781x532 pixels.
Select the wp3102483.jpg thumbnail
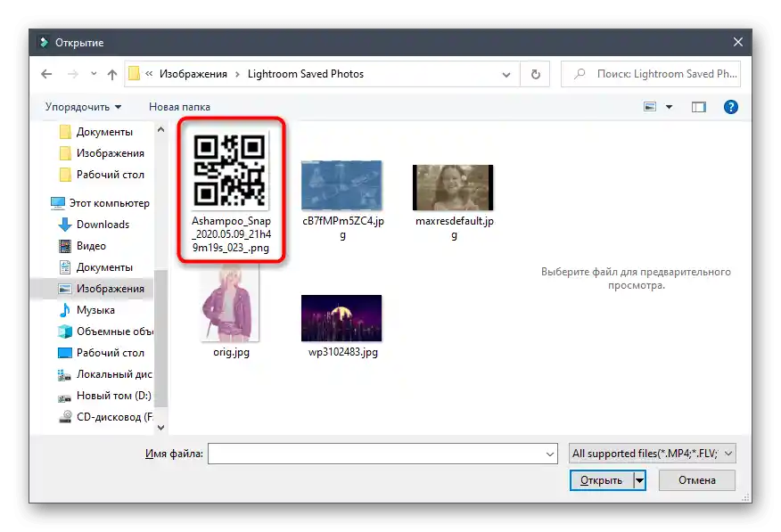pos(341,318)
